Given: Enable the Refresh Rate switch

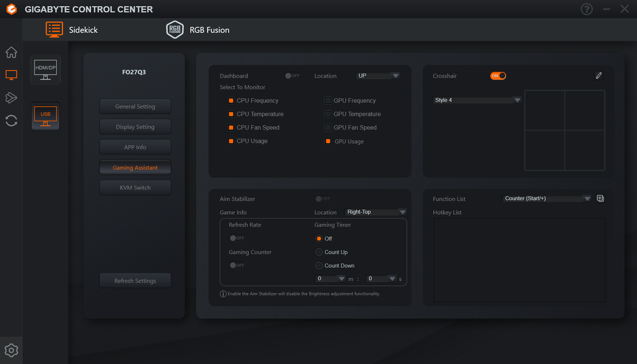Looking at the screenshot, I should [x=237, y=238].
